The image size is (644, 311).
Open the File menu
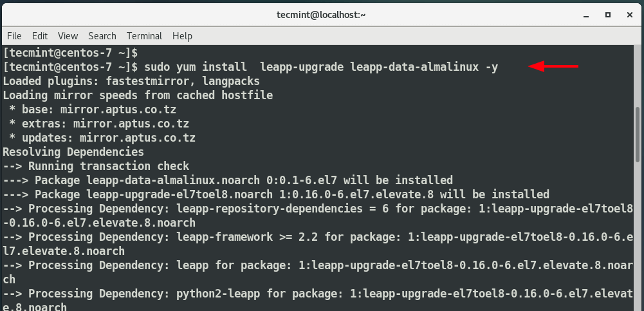click(x=14, y=36)
